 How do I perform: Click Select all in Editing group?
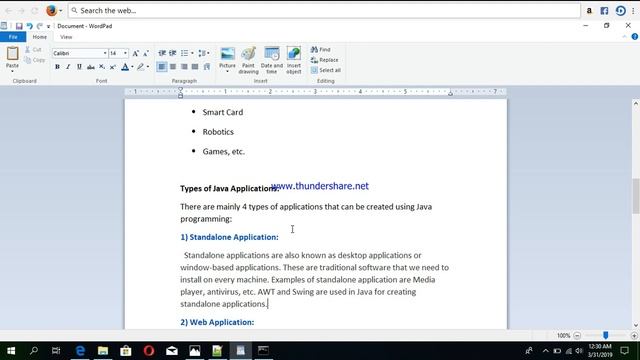pos(325,70)
